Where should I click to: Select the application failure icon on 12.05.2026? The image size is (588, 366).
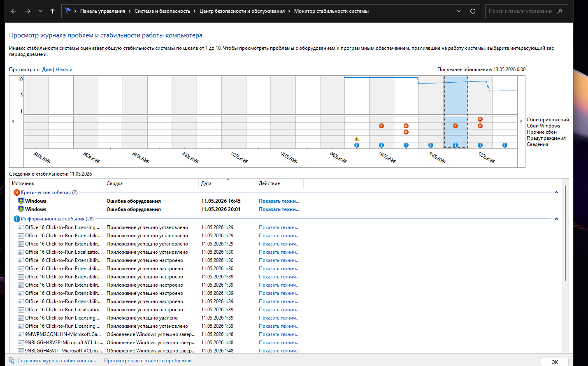coord(480,119)
